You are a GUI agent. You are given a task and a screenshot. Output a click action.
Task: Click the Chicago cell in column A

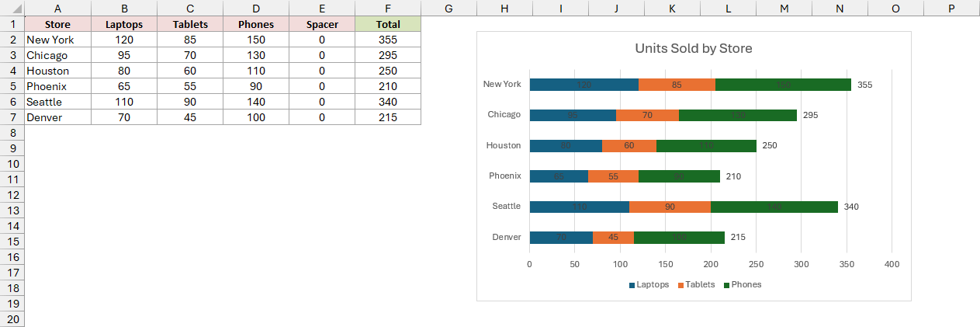57,55
